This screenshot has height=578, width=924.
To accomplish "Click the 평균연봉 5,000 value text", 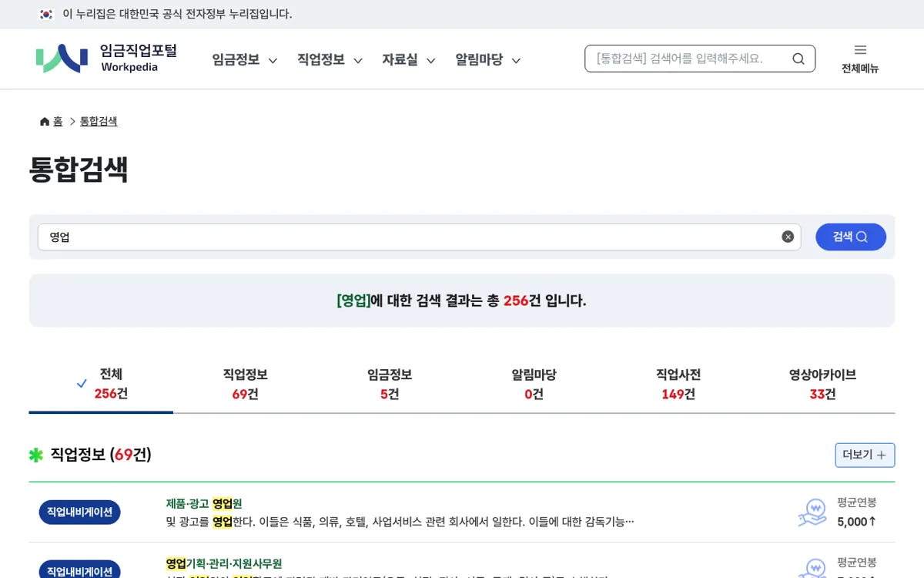I will click(x=857, y=522).
